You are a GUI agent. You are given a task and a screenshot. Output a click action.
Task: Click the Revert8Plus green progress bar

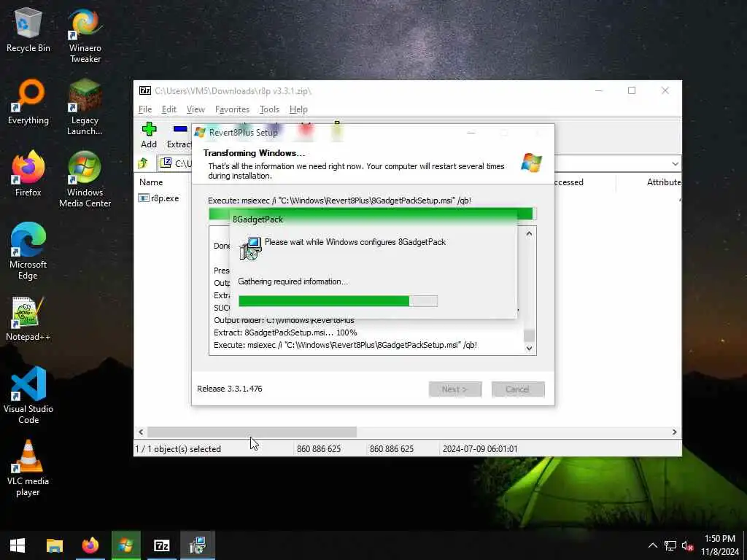coord(372,213)
